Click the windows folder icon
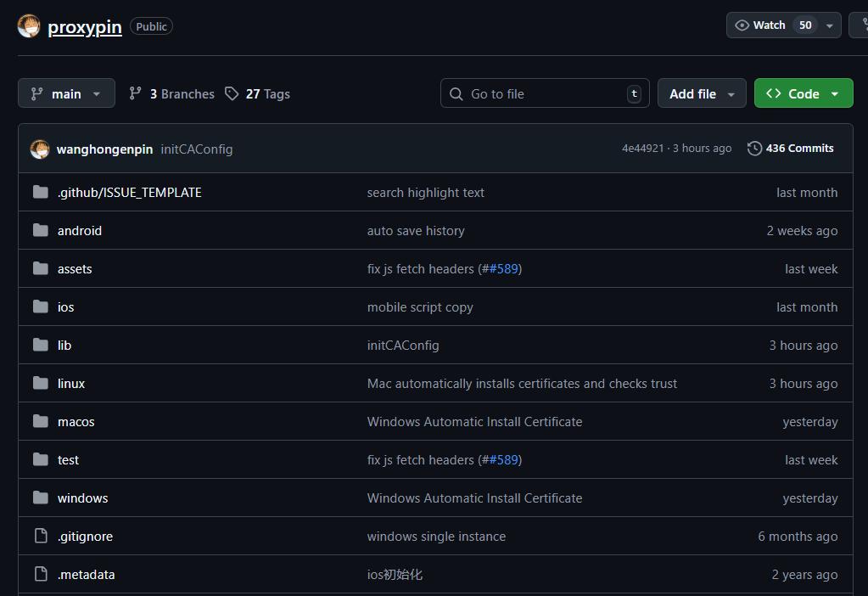Image resolution: width=868 pixels, height=596 pixels. [x=40, y=498]
